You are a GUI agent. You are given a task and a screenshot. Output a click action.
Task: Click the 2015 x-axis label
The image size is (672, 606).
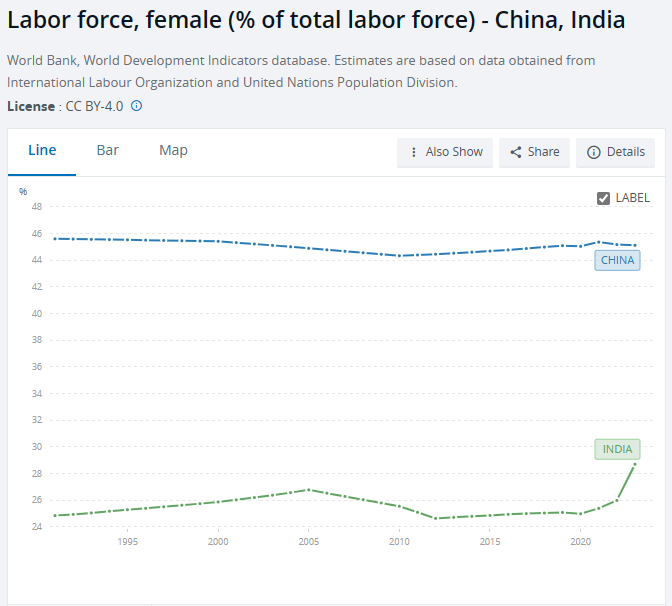pos(490,542)
